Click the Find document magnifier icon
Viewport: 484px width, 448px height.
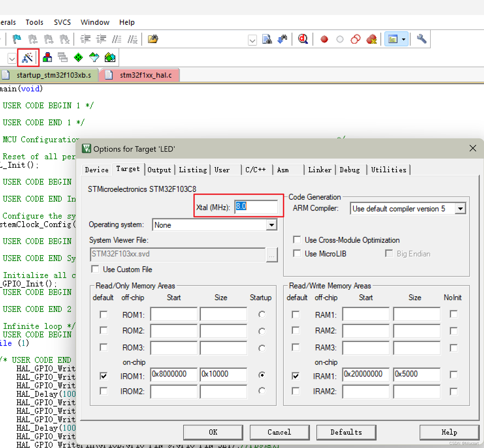point(267,39)
